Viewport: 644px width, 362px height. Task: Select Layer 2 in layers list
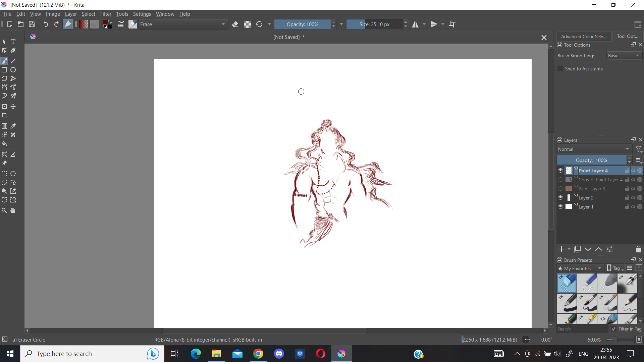(x=586, y=198)
